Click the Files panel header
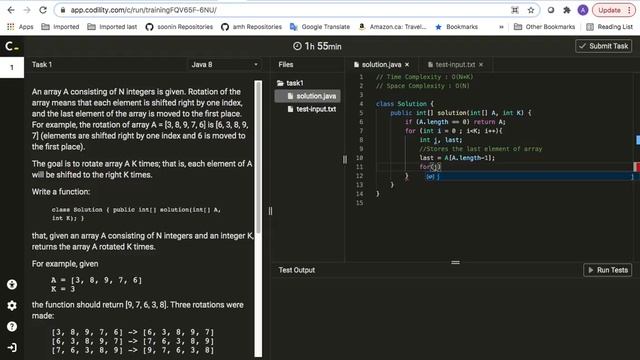 (x=286, y=64)
